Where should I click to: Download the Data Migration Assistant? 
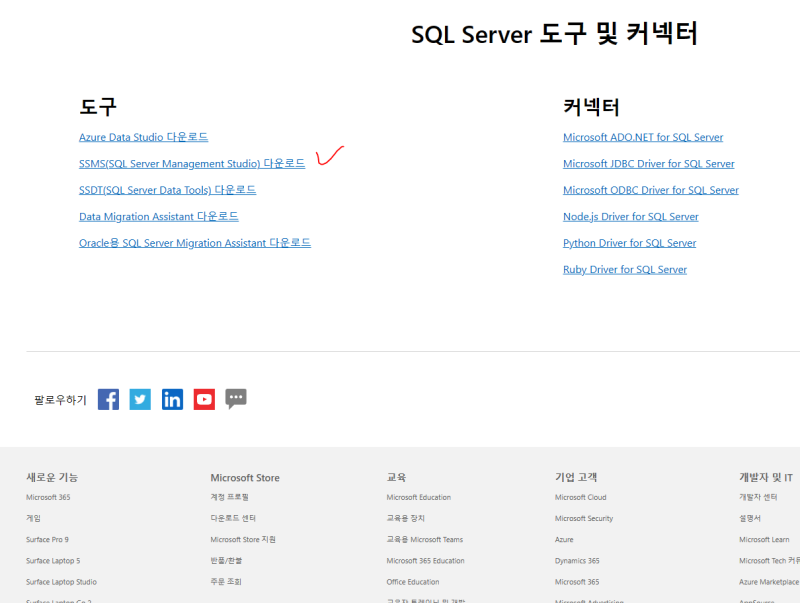point(158,216)
